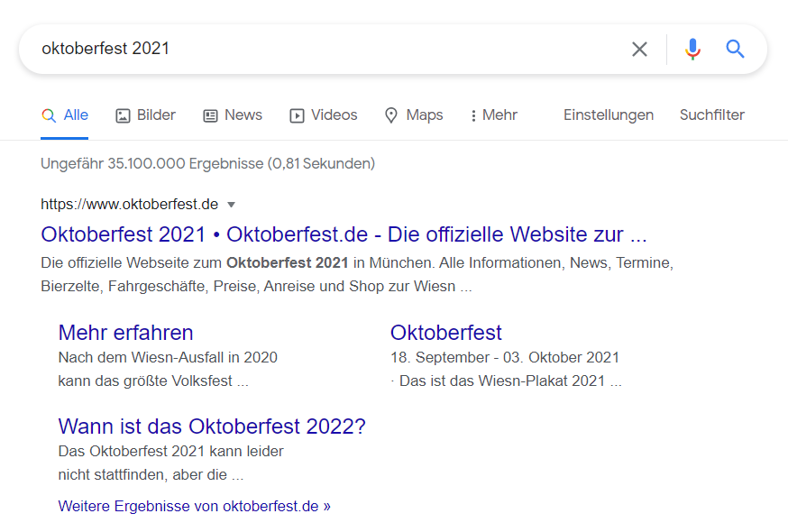Click the https://www.oktoberfest.de URL text

[130, 204]
